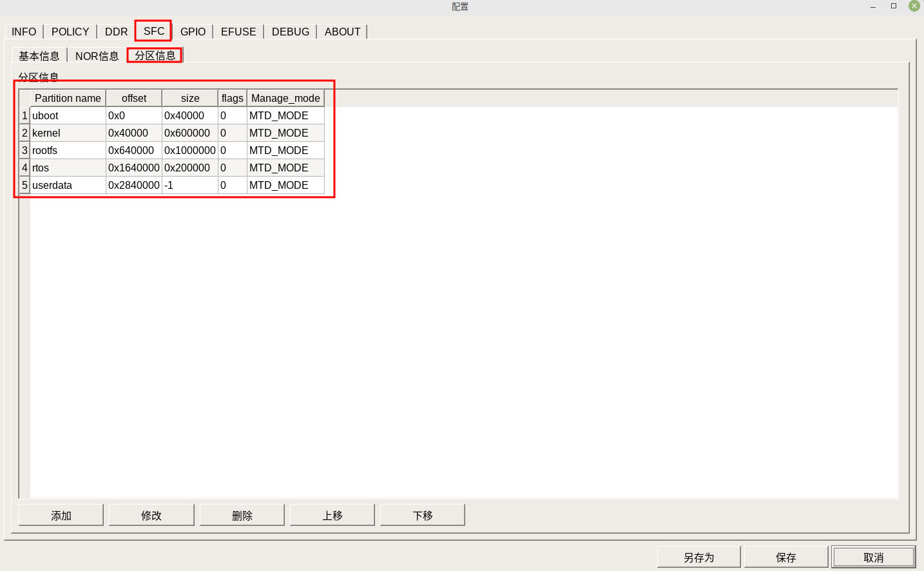Image resolution: width=924 pixels, height=571 pixels.
Task: Click the flags column header
Action: 233,98
